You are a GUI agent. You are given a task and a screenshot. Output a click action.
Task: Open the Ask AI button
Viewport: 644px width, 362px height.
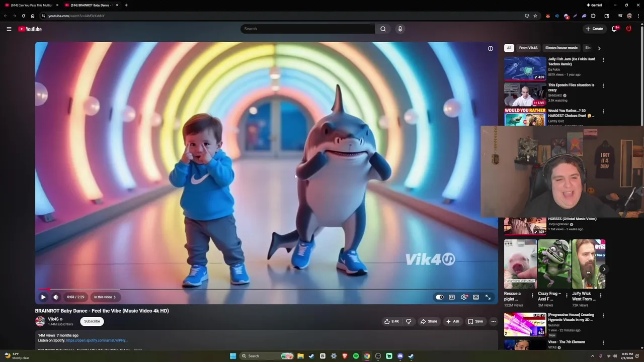coord(452,321)
